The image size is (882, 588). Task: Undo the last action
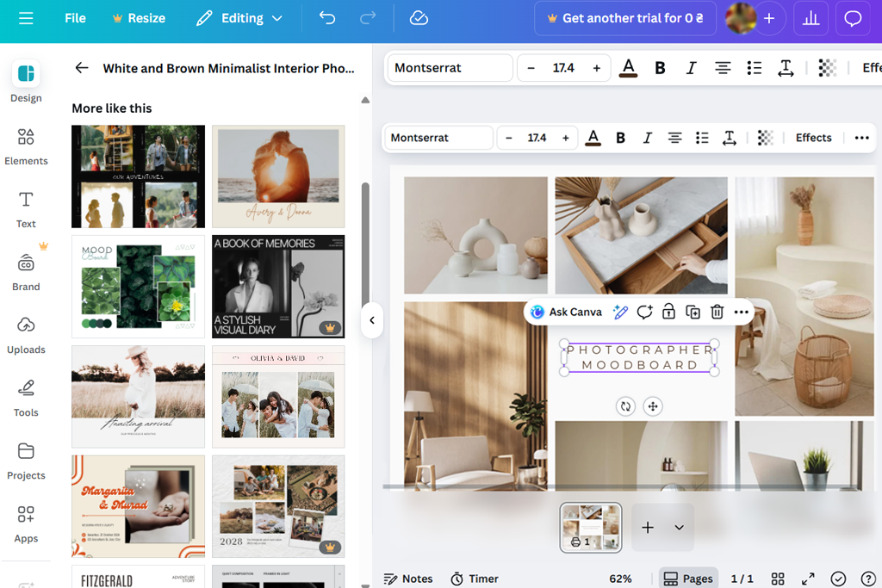pyautogui.click(x=326, y=18)
